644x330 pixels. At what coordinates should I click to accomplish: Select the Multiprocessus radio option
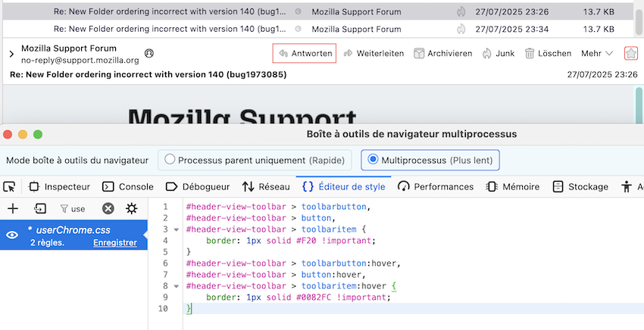coord(372,160)
